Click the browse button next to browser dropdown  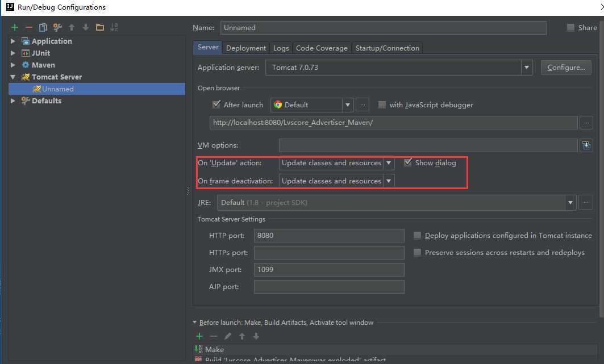pos(363,104)
